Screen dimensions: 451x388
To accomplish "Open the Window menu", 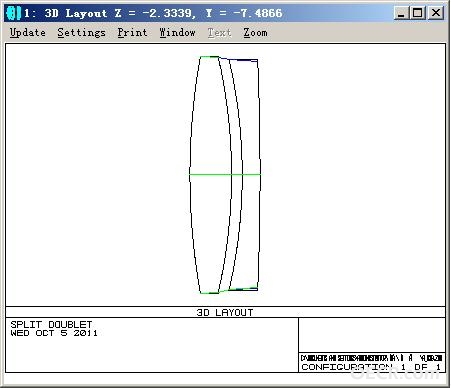I will 177,33.
